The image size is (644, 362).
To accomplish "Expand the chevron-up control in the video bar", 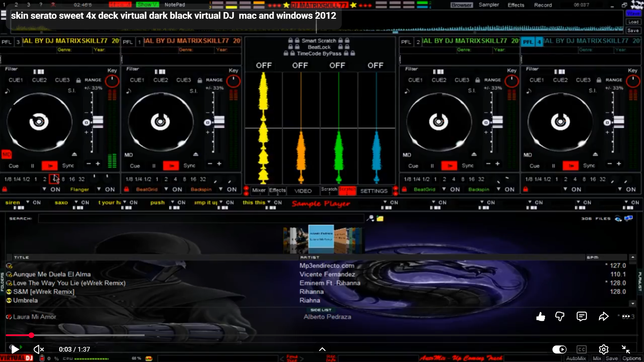I will click(322, 349).
